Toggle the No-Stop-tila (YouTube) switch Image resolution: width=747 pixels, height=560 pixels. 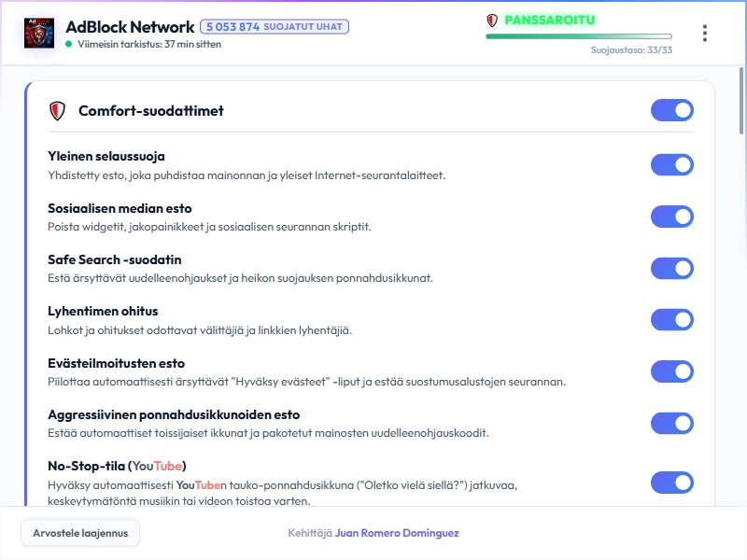(x=671, y=483)
